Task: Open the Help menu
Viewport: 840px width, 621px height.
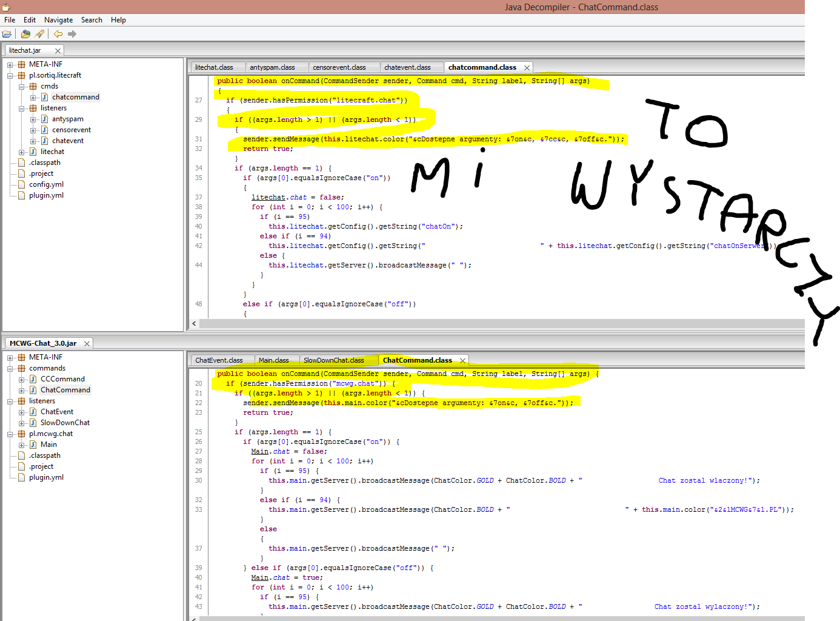Action: [x=118, y=20]
